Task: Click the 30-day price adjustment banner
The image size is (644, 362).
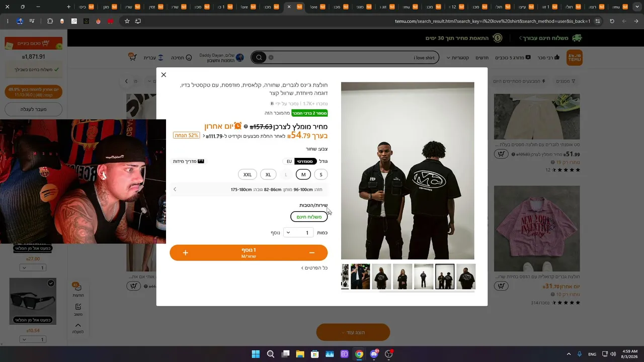Action: pos(464,38)
